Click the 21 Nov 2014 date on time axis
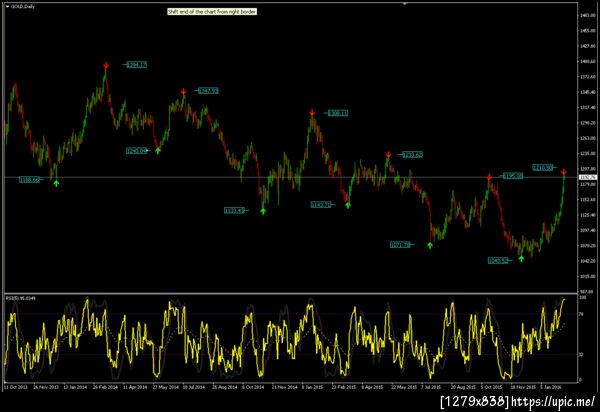Screen dimensions: 600x412 (x=284, y=387)
